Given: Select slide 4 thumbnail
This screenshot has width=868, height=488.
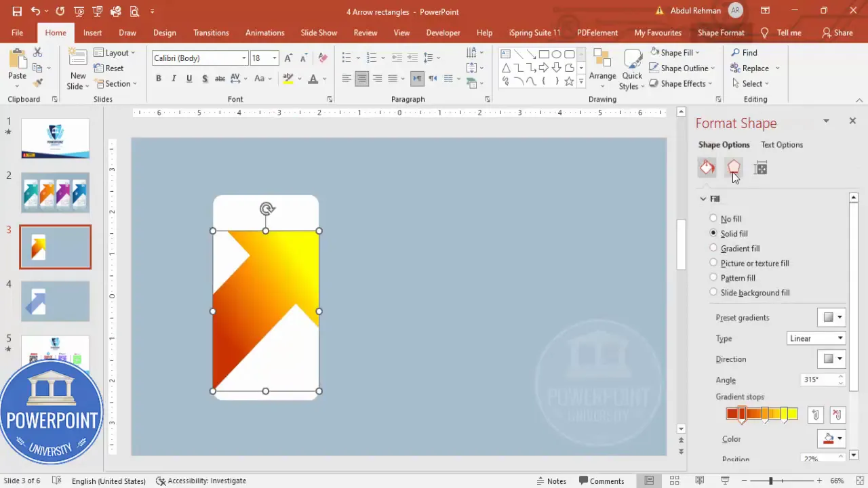Looking at the screenshot, I should pyautogui.click(x=55, y=301).
